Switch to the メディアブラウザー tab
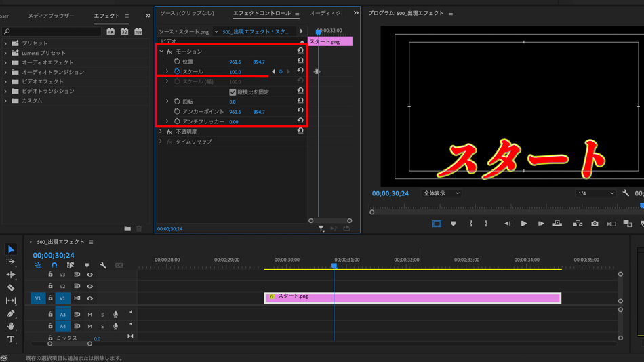Viewport: 644px width, 362px height. point(51,16)
